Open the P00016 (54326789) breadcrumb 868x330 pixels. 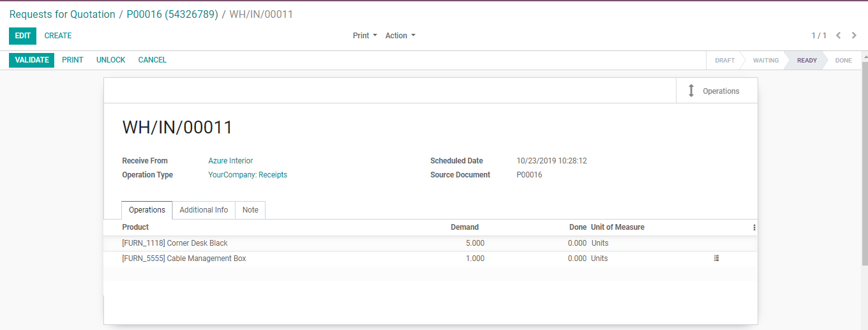[x=172, y=14]
